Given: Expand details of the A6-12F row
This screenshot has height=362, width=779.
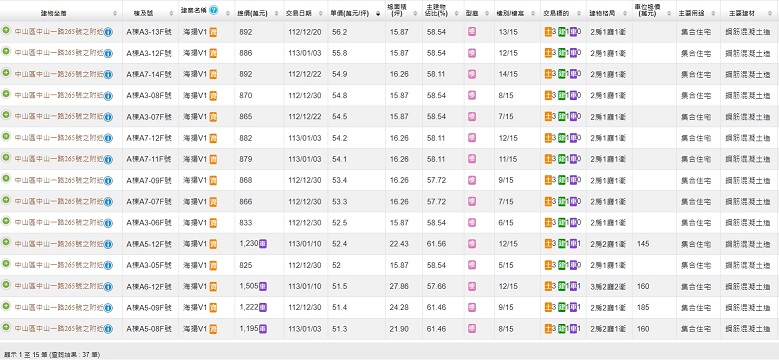Looking at the screenshot, I should [x=6, y=285].
